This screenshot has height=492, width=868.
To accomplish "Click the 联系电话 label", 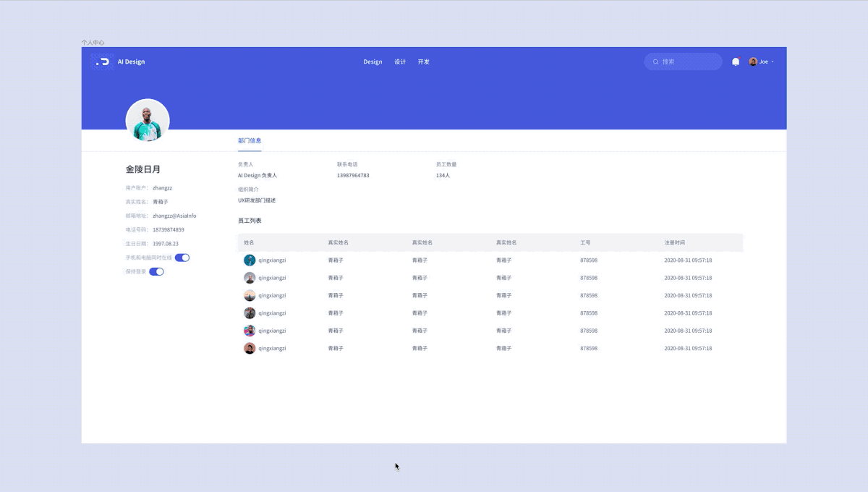I will pos(347,164).
